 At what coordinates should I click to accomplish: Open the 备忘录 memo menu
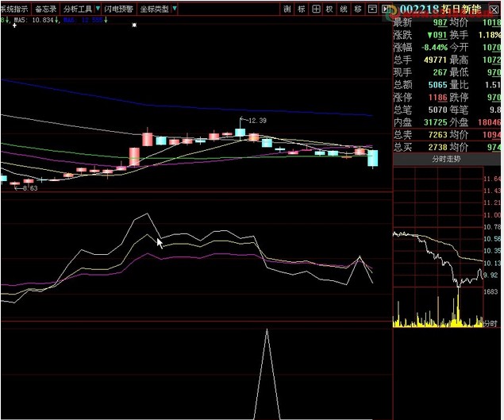[x=45, y=9]
